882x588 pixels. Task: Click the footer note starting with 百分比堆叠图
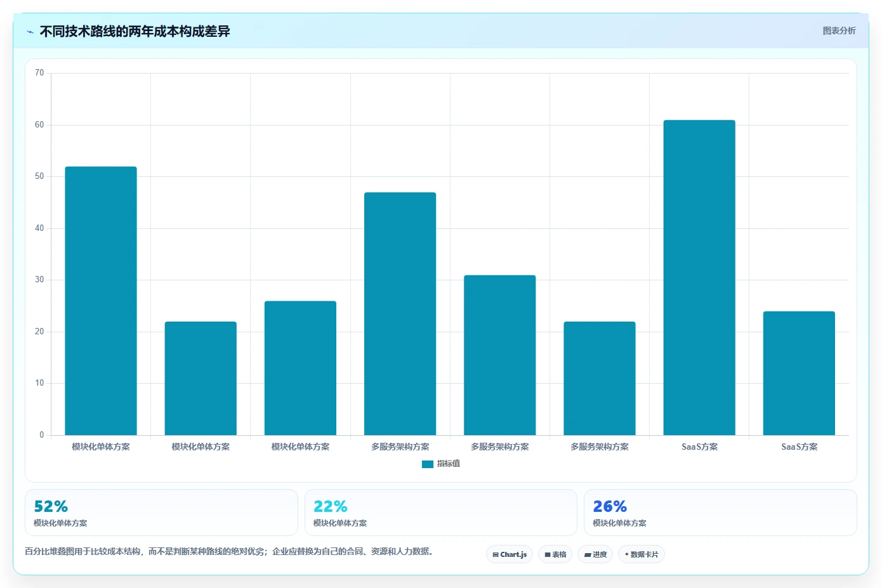(230, 552)
